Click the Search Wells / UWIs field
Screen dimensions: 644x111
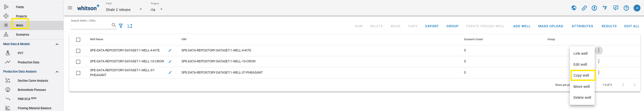[90, 26]
